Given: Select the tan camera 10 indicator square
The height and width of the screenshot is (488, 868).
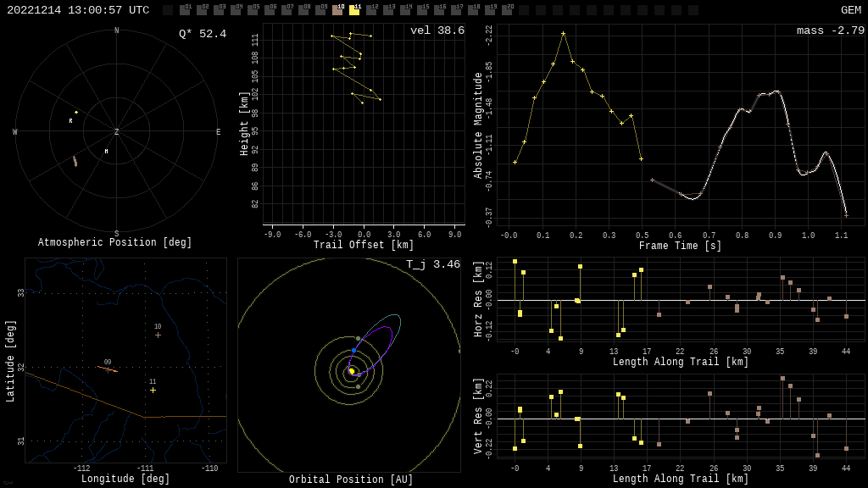Looking at the screenshot, I should click(x=337, y=10).
